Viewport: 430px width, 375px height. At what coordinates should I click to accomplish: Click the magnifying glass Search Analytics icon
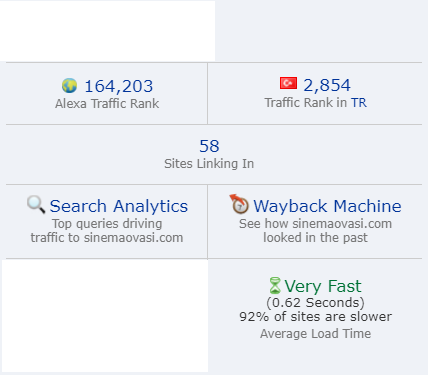pyautogui.click(x=36, y=204)
